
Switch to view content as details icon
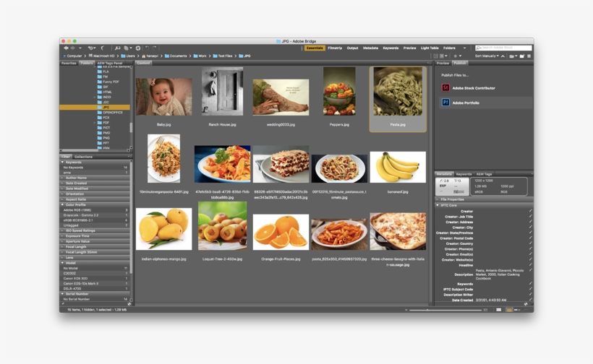tap(516, 310)
